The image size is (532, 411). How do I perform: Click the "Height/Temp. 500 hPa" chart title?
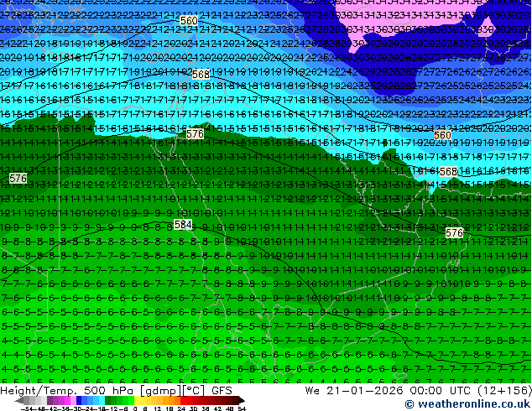[x=67, y=391]
